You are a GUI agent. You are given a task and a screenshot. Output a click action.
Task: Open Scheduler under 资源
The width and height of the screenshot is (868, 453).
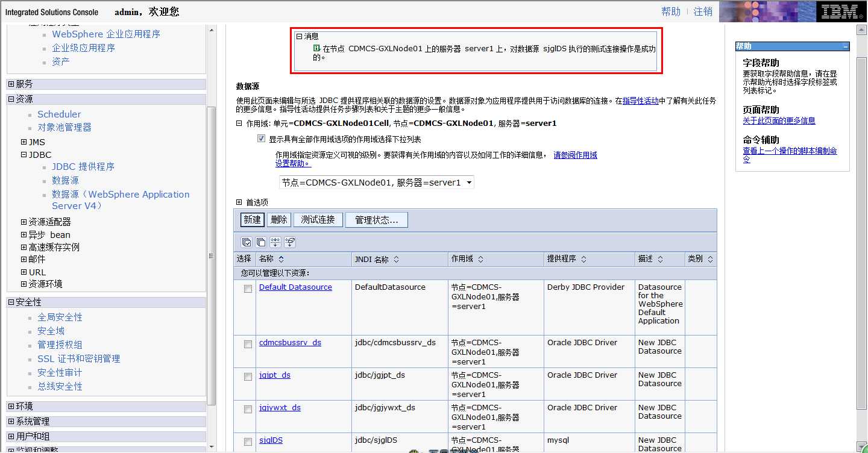pyautogui.click(x=59, y=114)
